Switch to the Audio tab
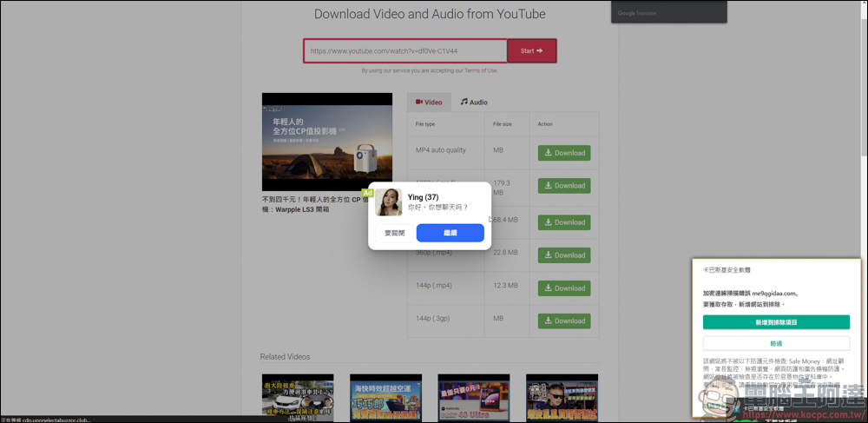868x423 pixels. click(474, 102)
